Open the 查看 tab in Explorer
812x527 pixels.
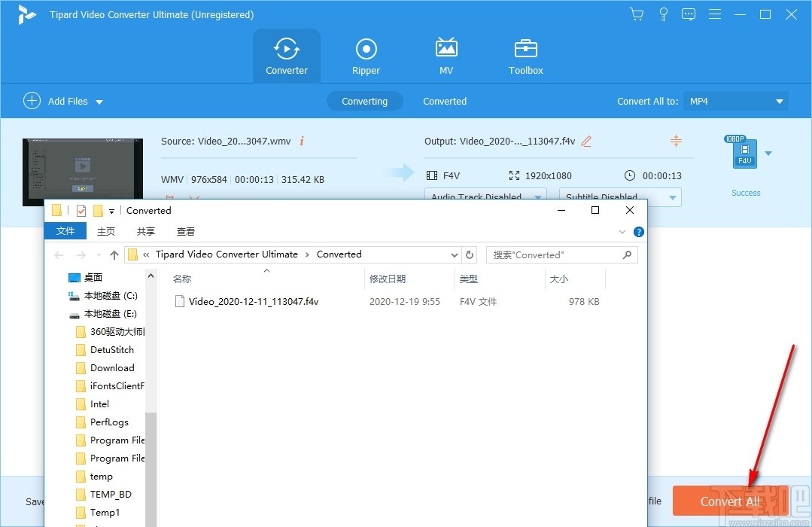(185, 231)
